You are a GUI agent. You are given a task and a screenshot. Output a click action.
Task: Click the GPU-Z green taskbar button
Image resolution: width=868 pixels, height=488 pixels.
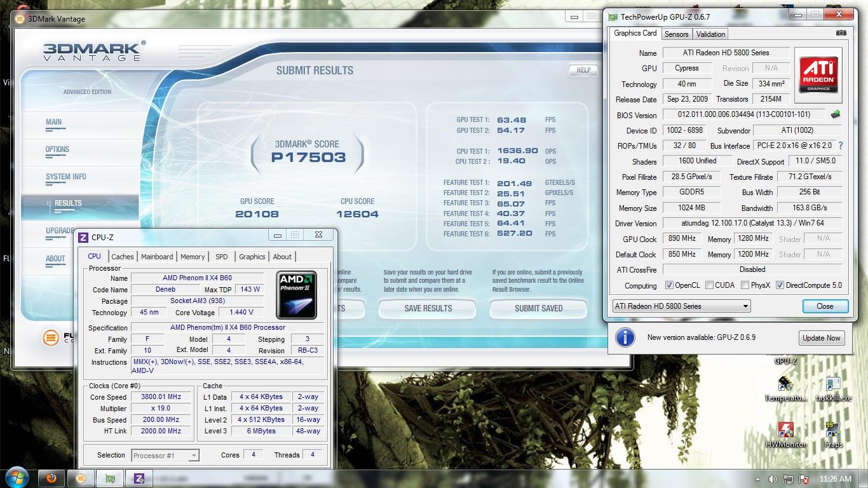pyautogui.click(x=110, y=478)
